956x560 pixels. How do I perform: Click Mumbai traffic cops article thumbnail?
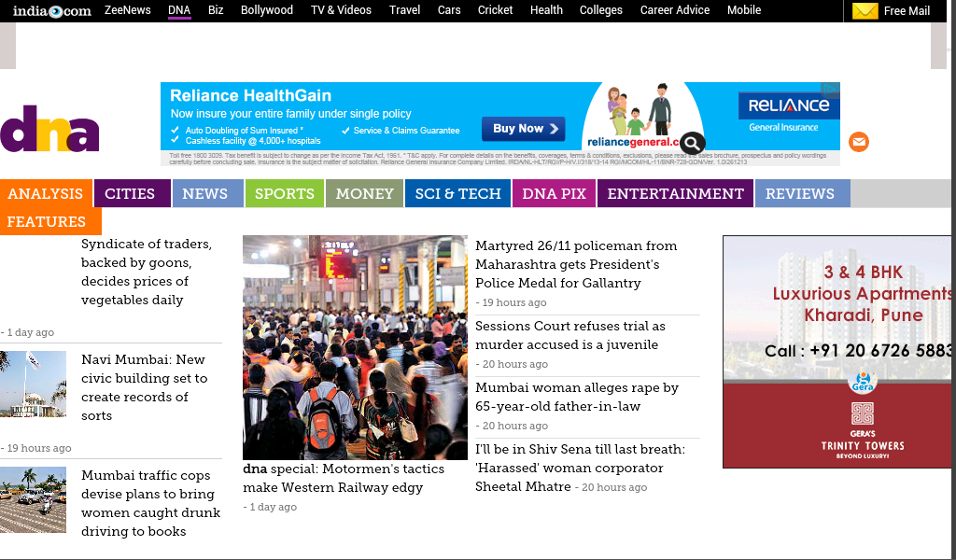coord(33,499)
